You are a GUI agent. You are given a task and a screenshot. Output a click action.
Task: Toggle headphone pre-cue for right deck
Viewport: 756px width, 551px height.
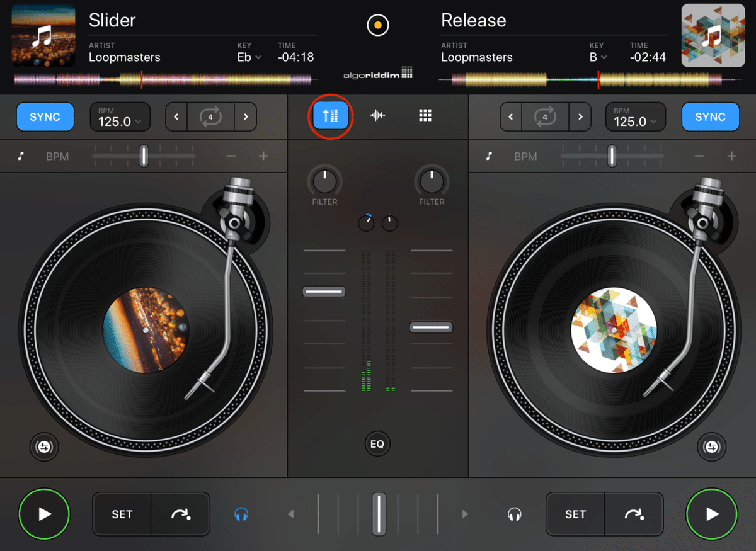click(x=515, y=514)
